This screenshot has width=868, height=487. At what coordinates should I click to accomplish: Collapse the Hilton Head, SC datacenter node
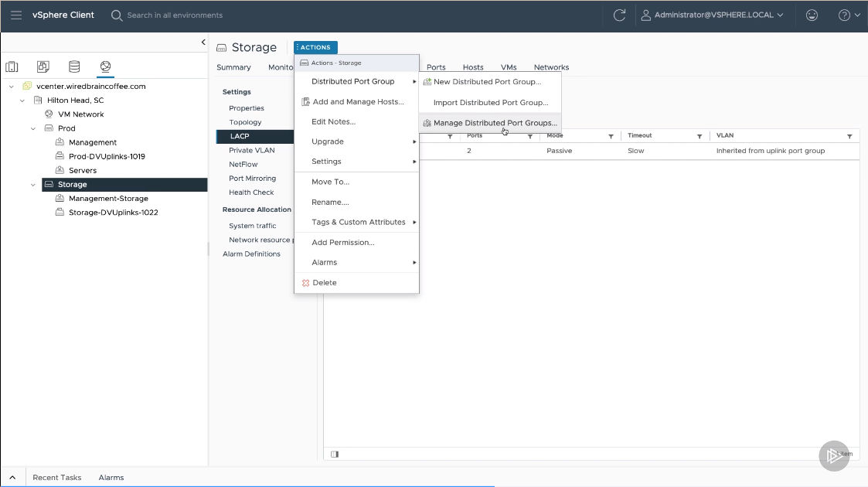(22, 100)
